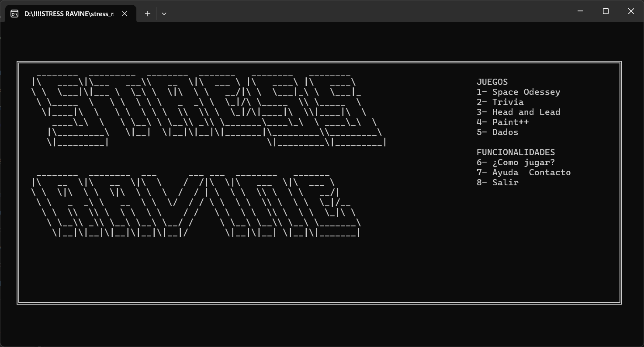Screen dimensions: 644x347
Task: Click the JUEGOS heading
Action: (x=492, y=82)
